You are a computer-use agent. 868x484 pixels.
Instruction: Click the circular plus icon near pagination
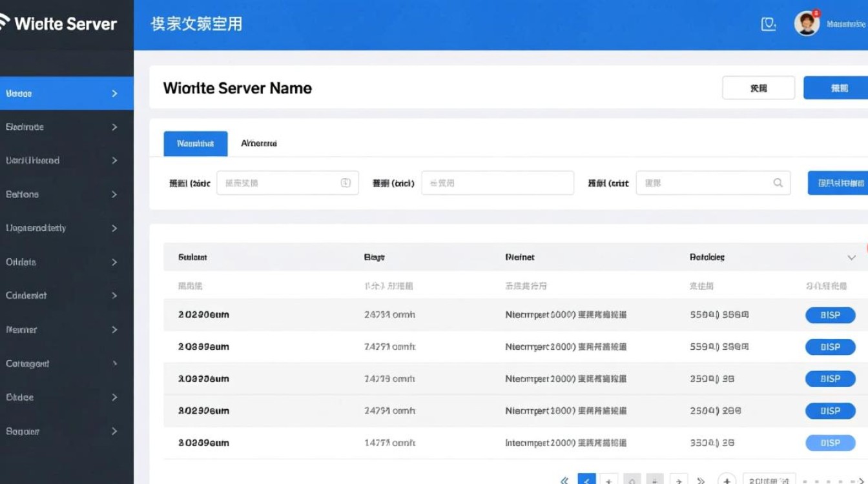[727, 480]
